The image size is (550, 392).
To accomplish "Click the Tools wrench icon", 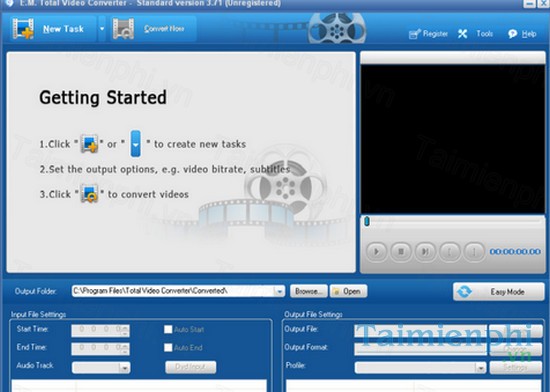I will click(463, 34).
